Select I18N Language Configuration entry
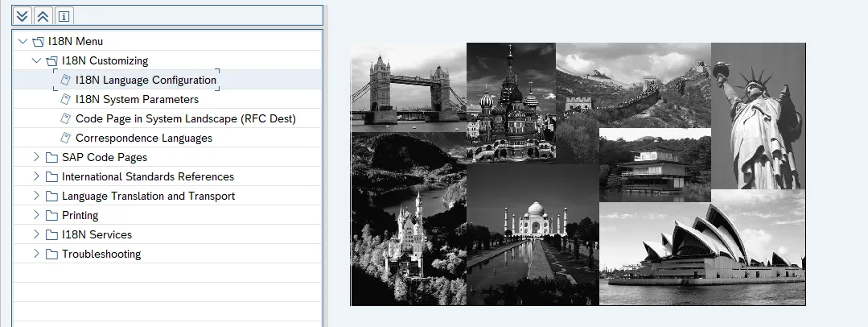This screenshot has height=327, width=868. 146,80
